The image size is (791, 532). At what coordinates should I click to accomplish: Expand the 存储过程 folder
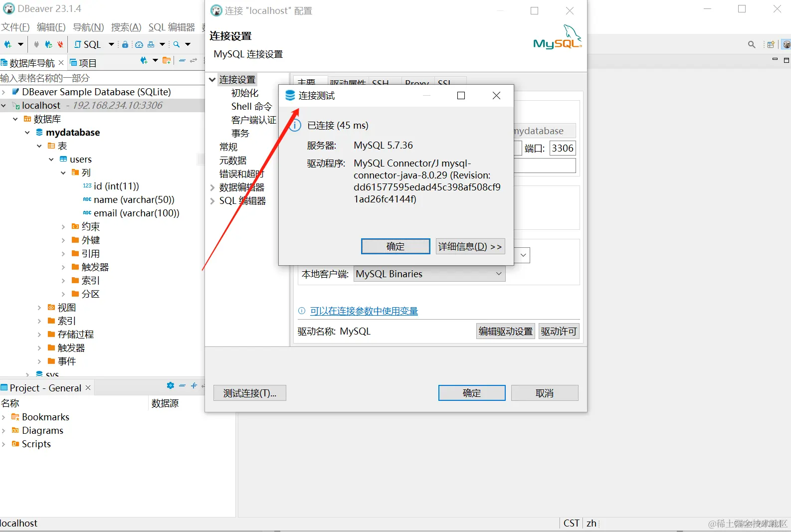39,335
